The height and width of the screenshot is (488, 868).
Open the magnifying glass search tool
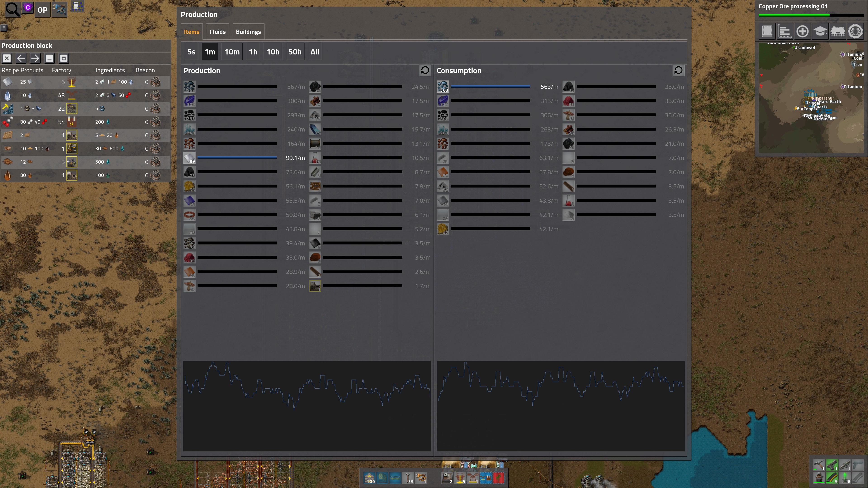pyautogui.click(x=13, y=9)
